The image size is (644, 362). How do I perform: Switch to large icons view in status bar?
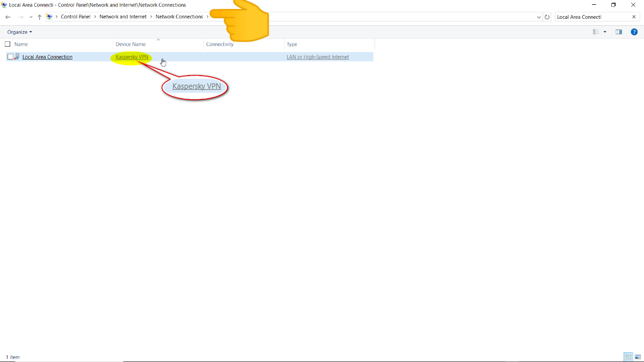tap(638, 357)
